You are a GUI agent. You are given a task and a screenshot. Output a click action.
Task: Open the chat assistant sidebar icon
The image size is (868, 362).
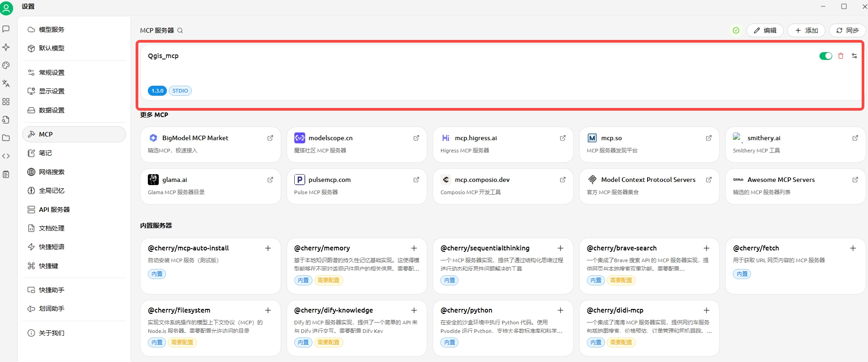click(x=6, y=29)
